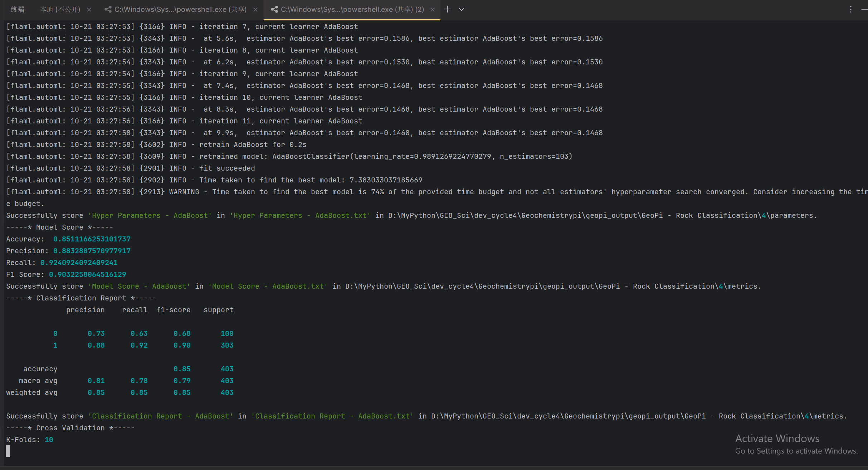Click the 'support' column header
Image resolution: width=868 pixels, height=470 pixels.
(219, 310)
